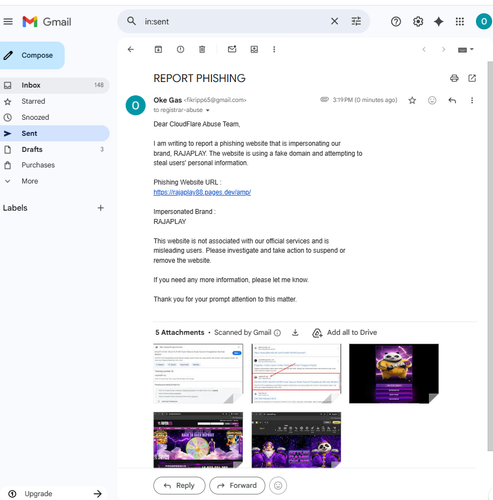Click the Gmail logo
Screen dimensions: 493x500
47,22
